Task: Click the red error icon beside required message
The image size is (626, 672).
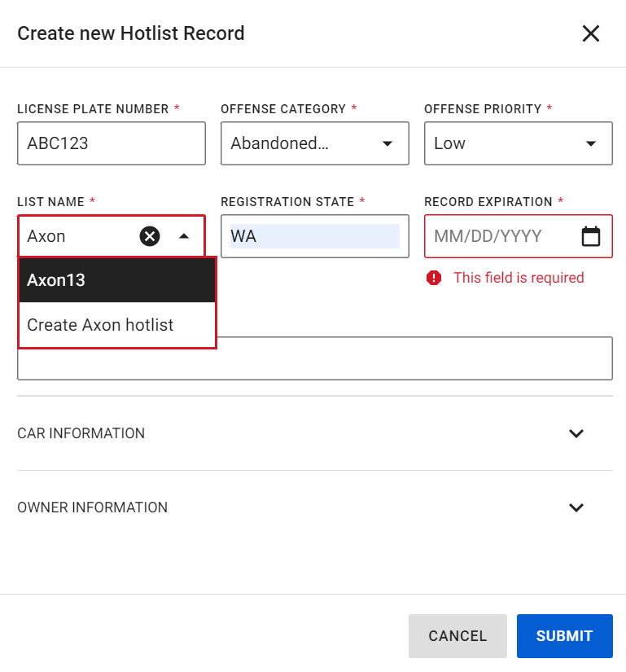Action: point(434,278)
